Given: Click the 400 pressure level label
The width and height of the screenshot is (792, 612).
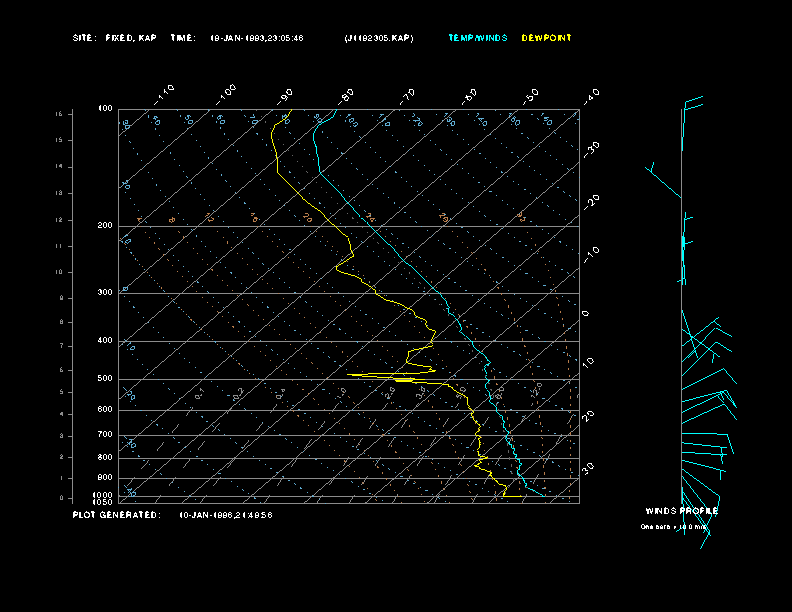Looking at the screenshot, I should coord(105,340).
